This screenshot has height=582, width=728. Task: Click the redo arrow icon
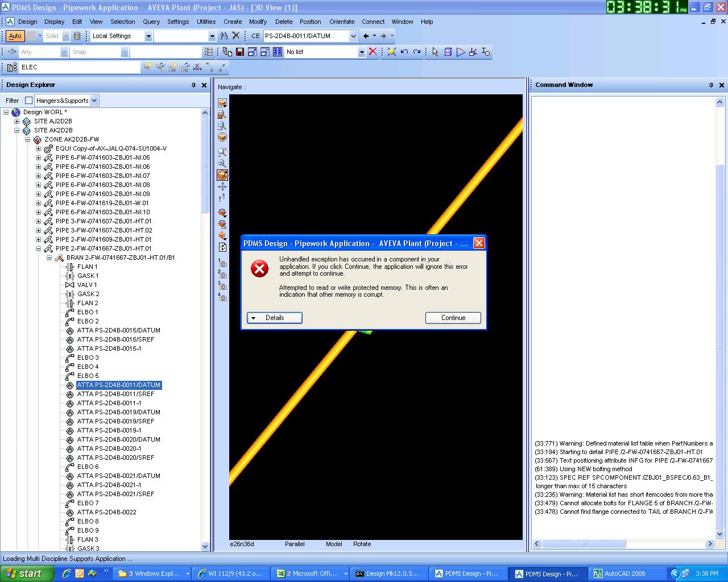tap(417, 52)
